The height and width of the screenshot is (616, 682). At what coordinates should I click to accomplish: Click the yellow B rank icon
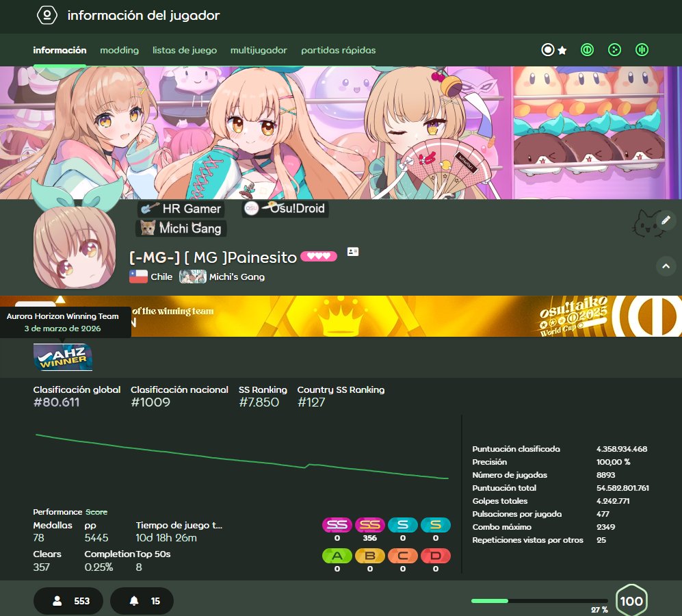[369, 556]
